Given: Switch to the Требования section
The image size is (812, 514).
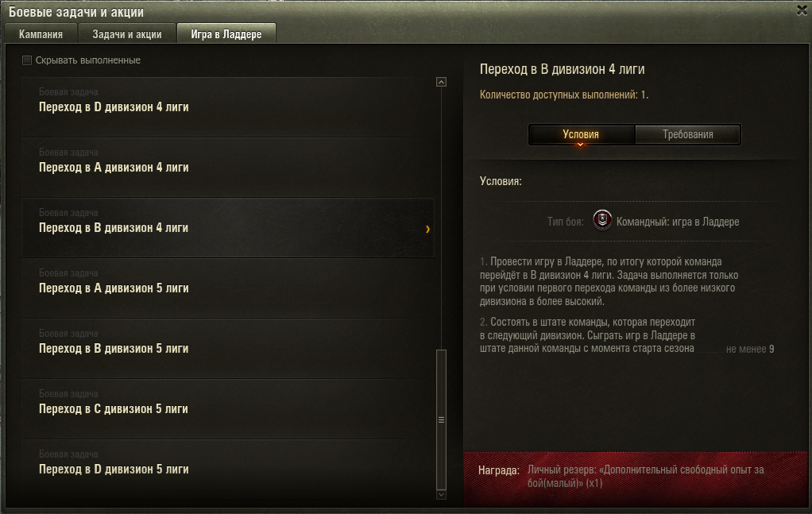Looking at the screenshot, I should [688, 134].
